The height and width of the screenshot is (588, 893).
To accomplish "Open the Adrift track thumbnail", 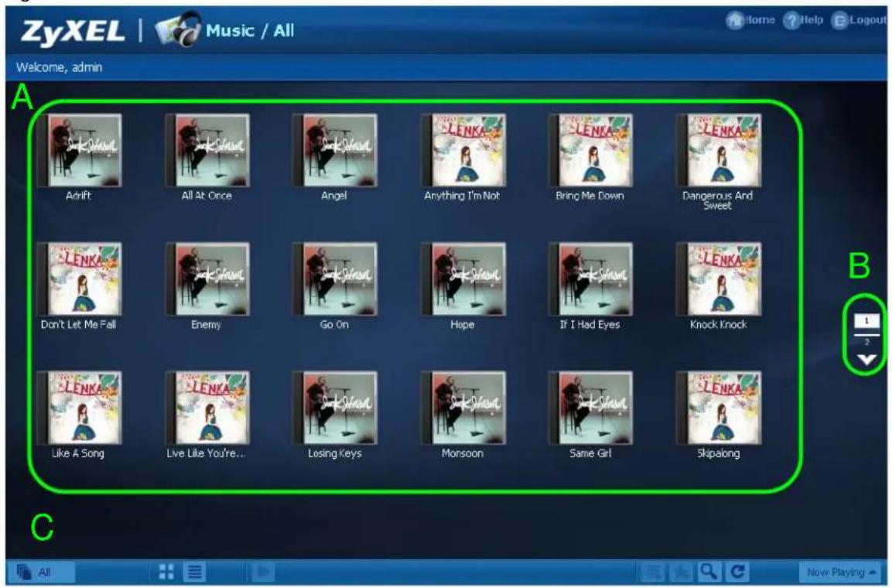I will [x=79, y=151].
